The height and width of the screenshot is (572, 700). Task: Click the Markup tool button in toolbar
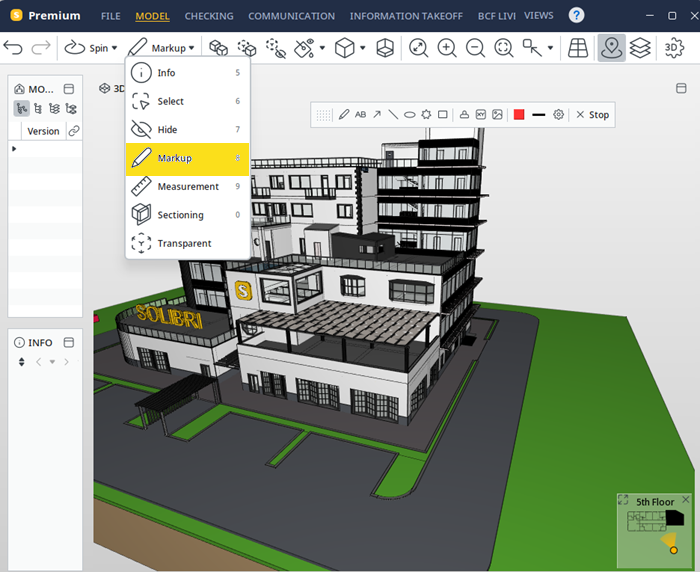point(156,48)
